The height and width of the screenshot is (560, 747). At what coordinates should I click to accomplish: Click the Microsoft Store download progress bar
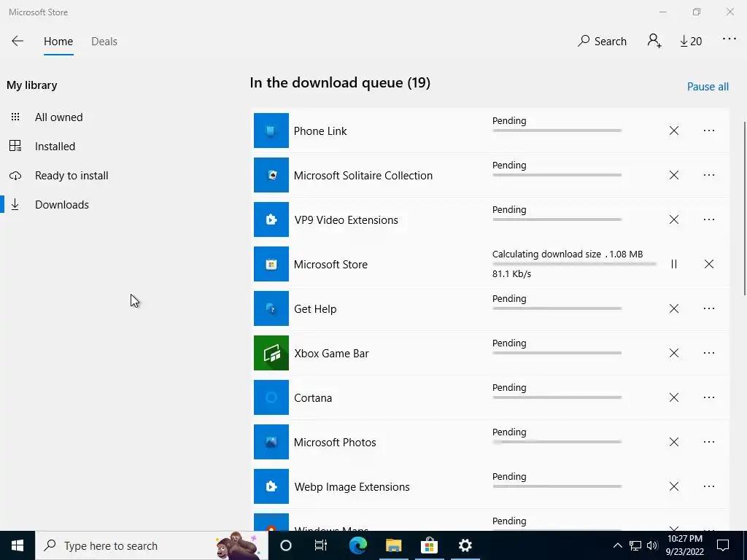click(574, 264)
